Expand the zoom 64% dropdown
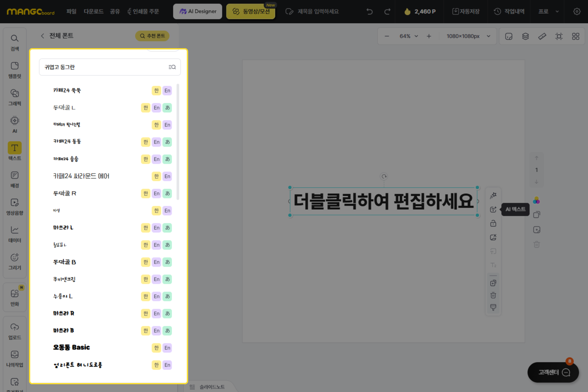 coord(409,36)
